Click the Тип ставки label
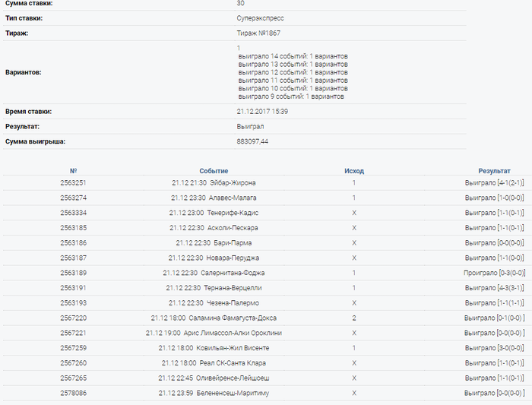The image size is (532, 405). [24, 18]
